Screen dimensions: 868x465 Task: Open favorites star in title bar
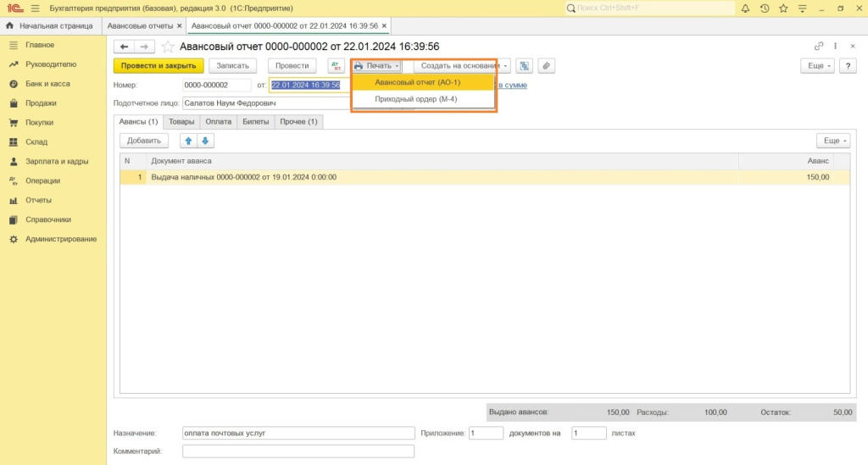[x=784, y=8]
